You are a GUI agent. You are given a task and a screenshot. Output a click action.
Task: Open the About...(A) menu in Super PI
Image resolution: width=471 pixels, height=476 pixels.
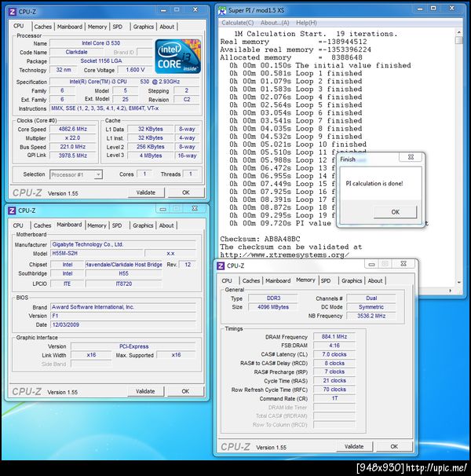275,23
